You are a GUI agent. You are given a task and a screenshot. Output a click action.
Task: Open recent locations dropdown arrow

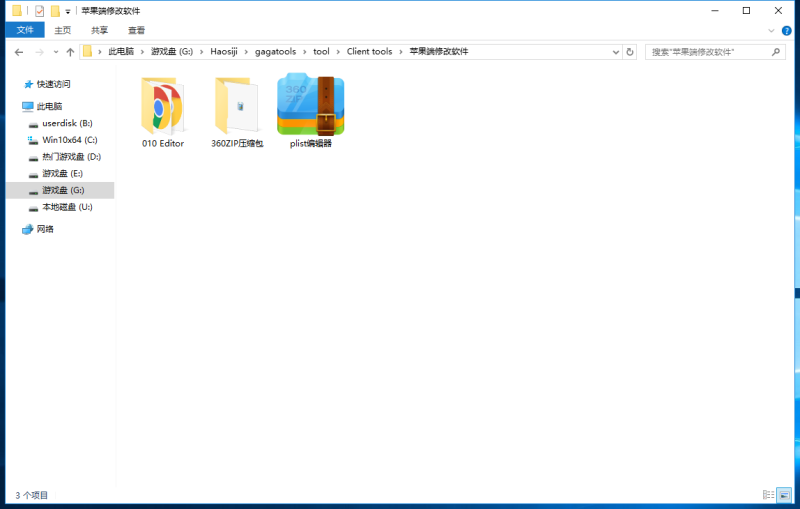click(x=56, y=52)
